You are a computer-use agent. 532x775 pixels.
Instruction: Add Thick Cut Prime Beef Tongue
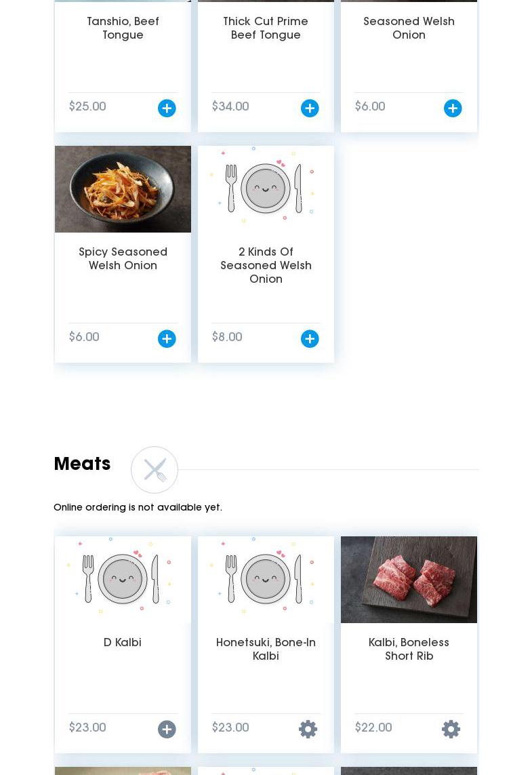coord(310,108)
